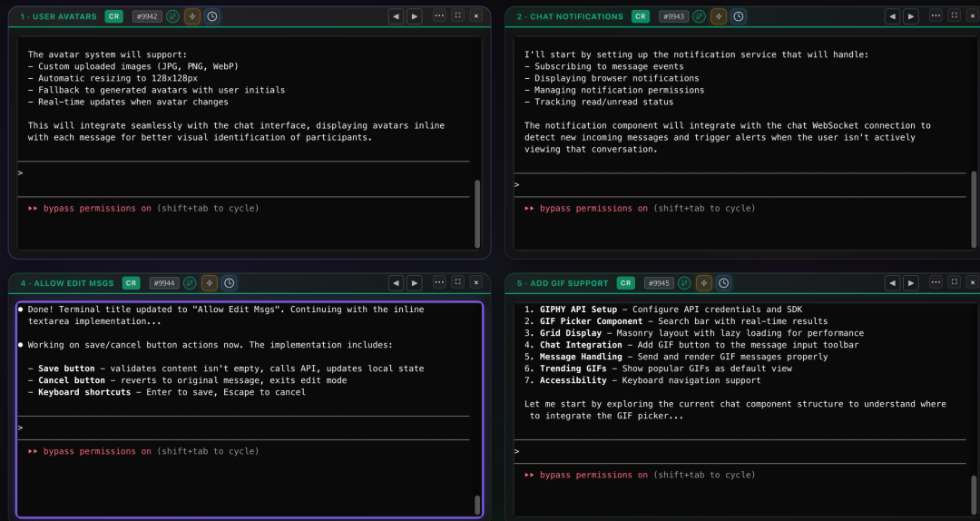Select the '1 · USER AVATARS' panel title
980x521 pixels.
click(x=58, y=17)
